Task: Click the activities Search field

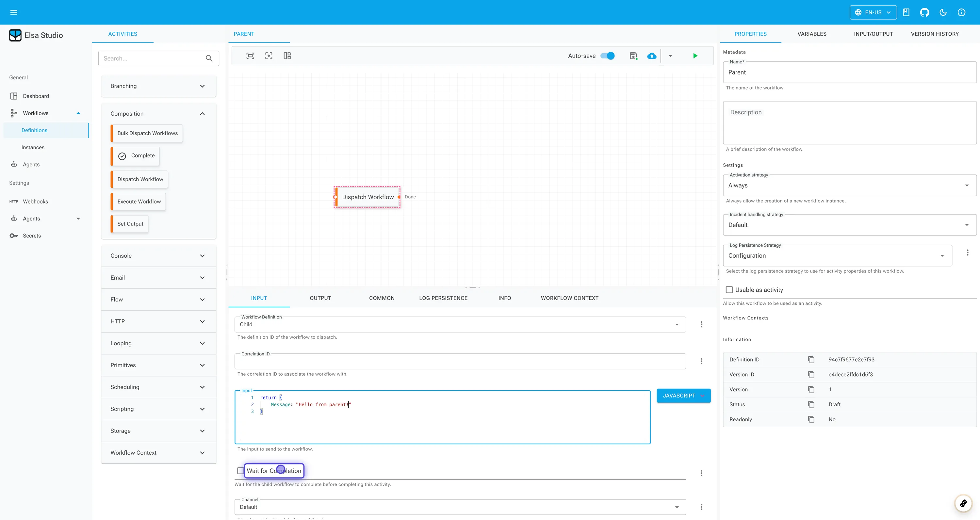Action: pos(159,58)
